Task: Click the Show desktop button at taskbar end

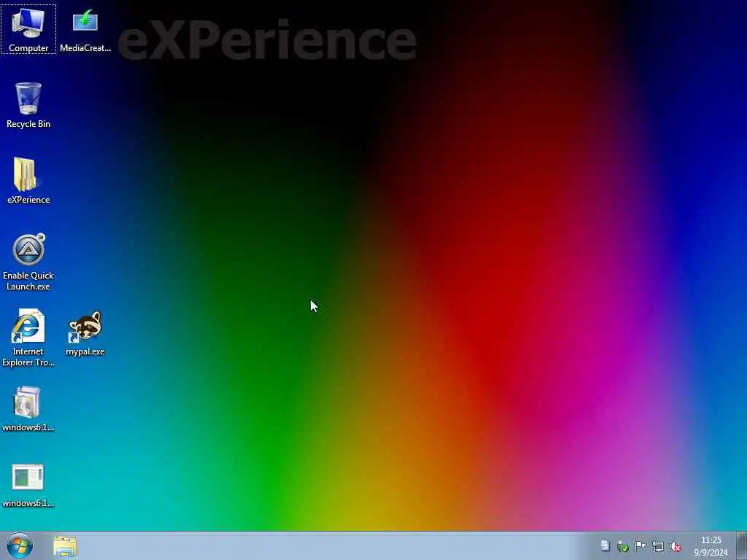Action: [741, 545]
